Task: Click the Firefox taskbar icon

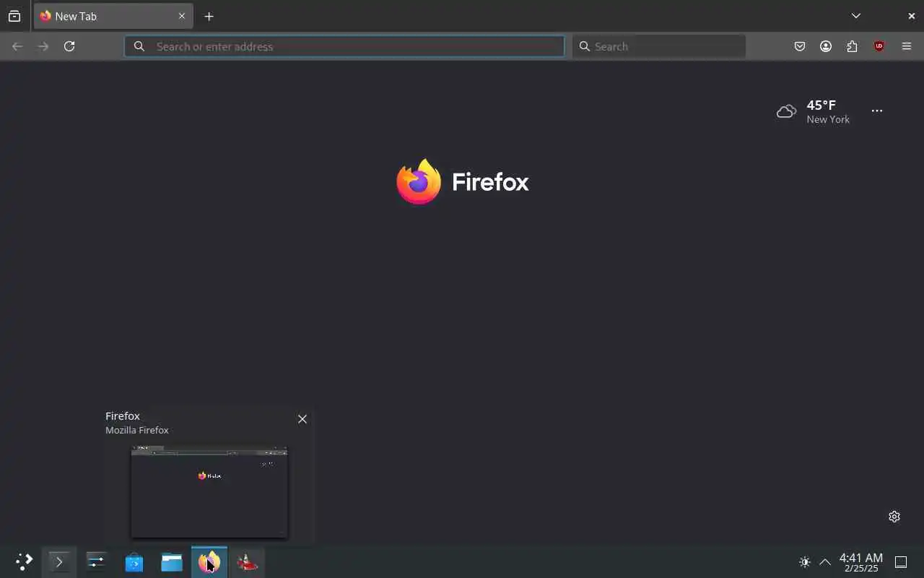Action: (x=209, y=561)
